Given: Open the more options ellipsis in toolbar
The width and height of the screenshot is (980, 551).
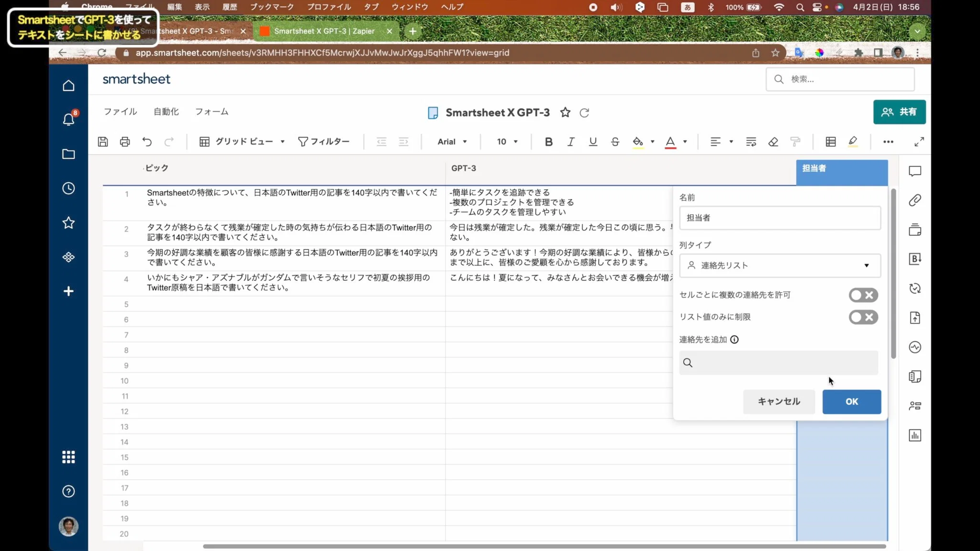Looking at the screenshot, I should tap(888, 142).
